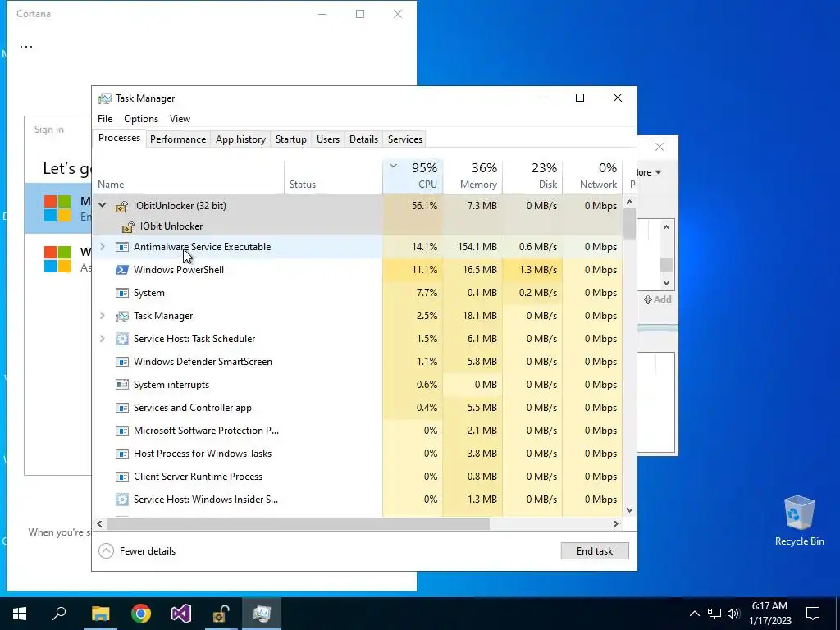The width and height of the screenshot is (840, 630).
Task: Open taskbar Search magnifier
Action: 59,613
